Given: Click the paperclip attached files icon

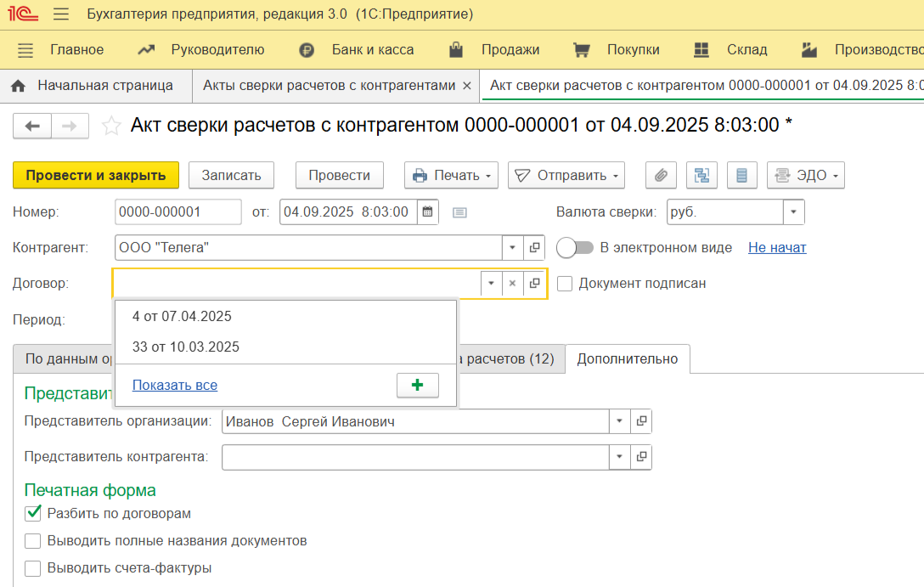Looking at the screenshot, I should [661, 176].
